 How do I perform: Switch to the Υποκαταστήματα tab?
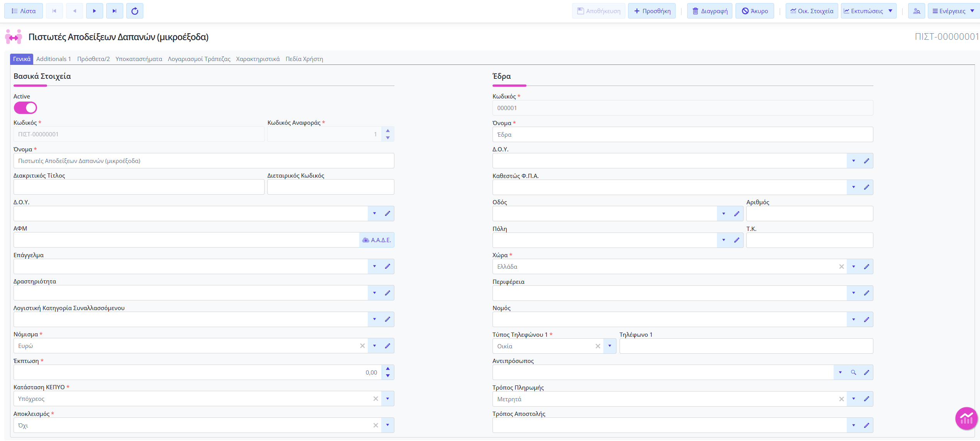pos(139,59)
